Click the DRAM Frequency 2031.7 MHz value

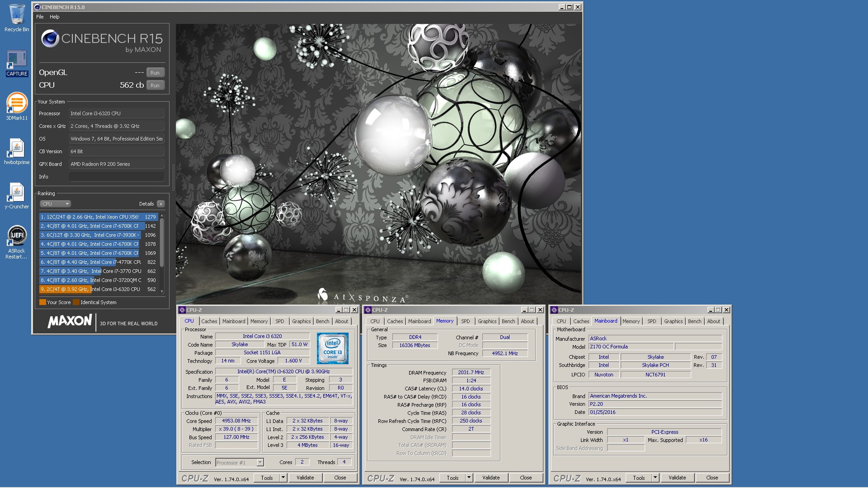point(471,372)
